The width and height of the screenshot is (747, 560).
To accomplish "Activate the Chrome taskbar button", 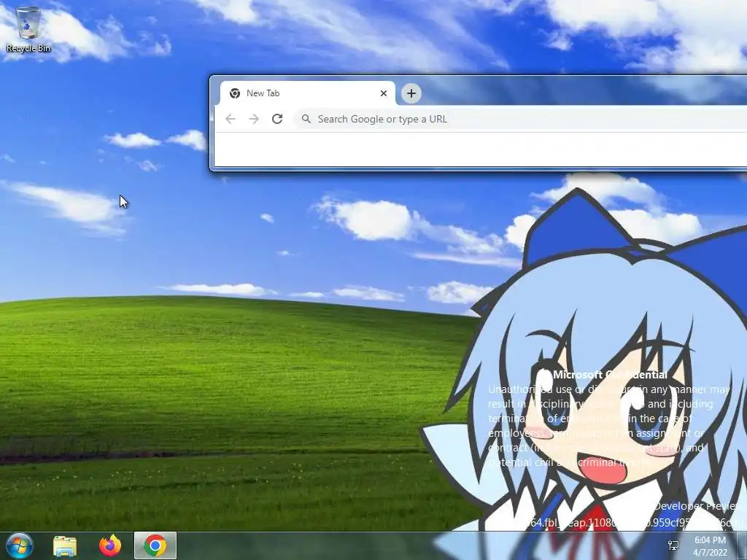I will tap(155, 545).
